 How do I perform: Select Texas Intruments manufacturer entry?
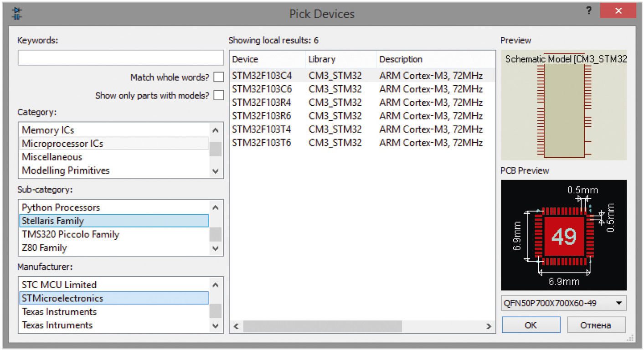[x=114, y=325]
